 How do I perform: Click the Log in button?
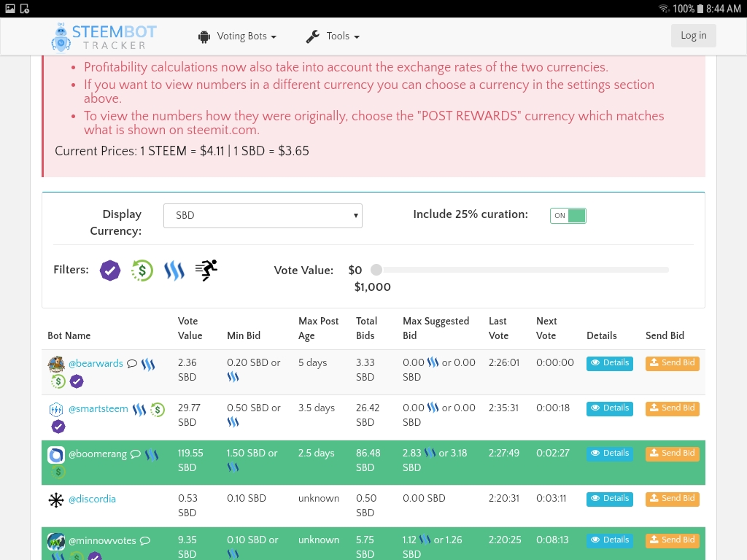click(693, 35)
